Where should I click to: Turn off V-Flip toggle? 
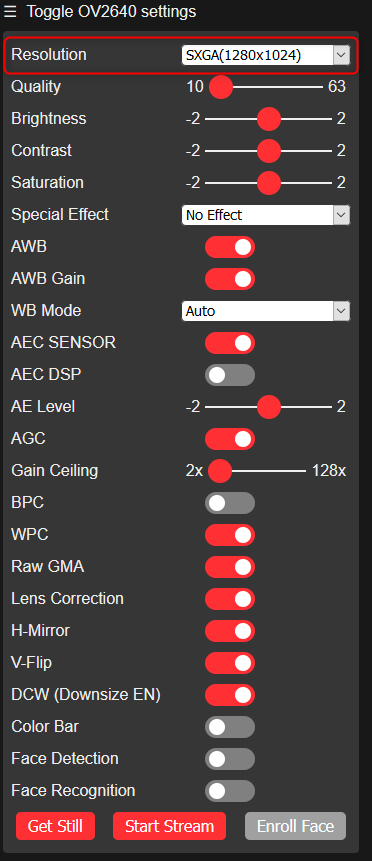point(230,663)
